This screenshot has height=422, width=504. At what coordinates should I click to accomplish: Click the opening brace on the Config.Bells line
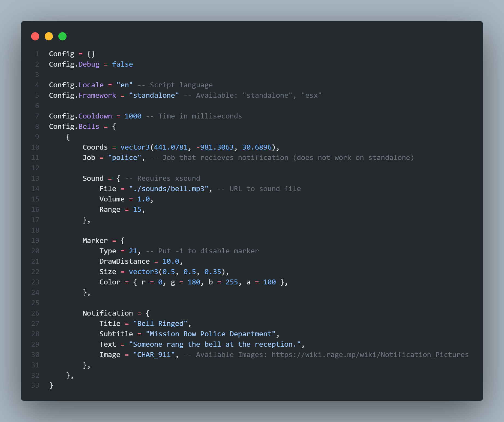[x=114, y=126]
